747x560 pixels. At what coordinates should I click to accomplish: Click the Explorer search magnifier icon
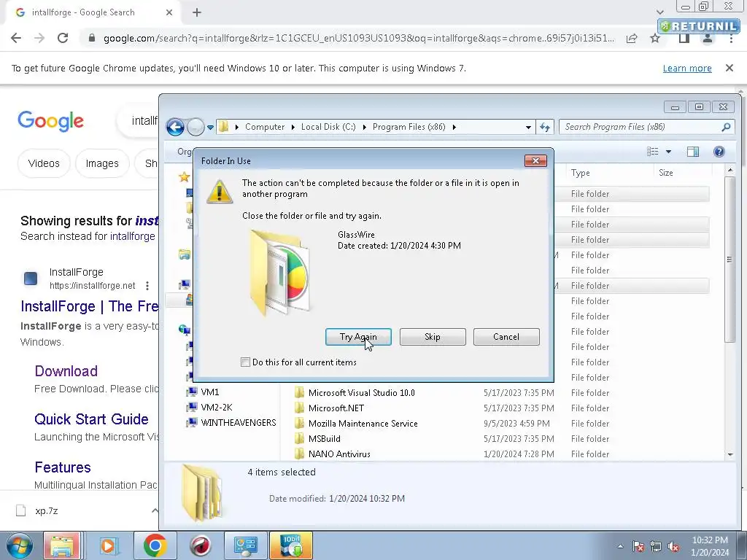[726, 127]
